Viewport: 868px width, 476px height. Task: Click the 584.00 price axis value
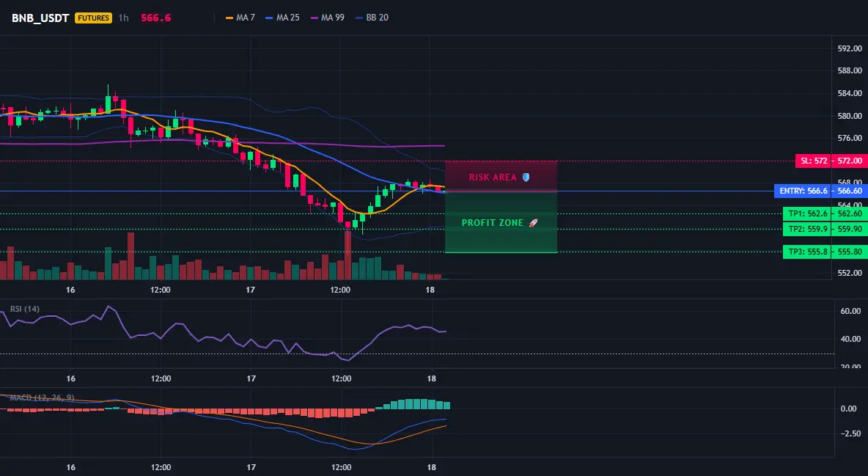click(x=850, y=94)
